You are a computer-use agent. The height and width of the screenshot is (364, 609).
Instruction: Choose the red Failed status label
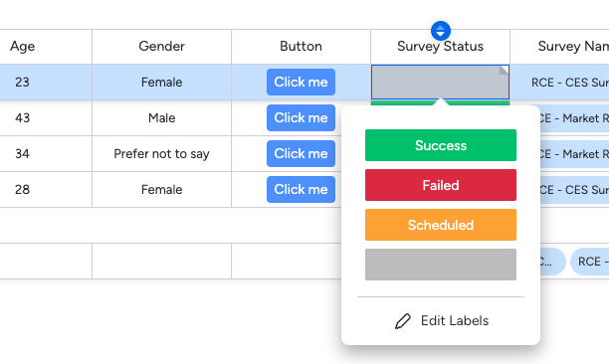click(441, 185)
